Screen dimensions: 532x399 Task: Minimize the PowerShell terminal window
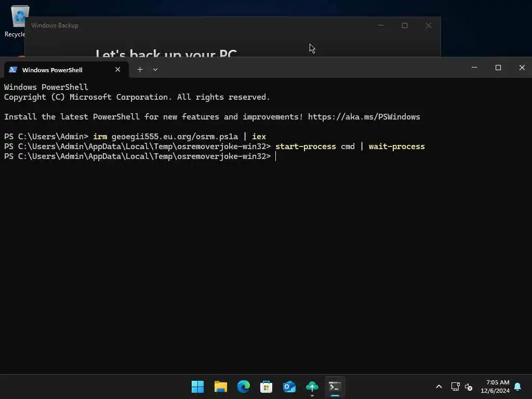474,68
